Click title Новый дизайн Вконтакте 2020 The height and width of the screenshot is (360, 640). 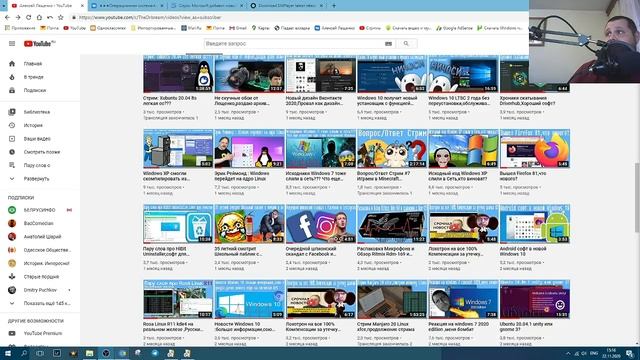(x=314, y=101)
